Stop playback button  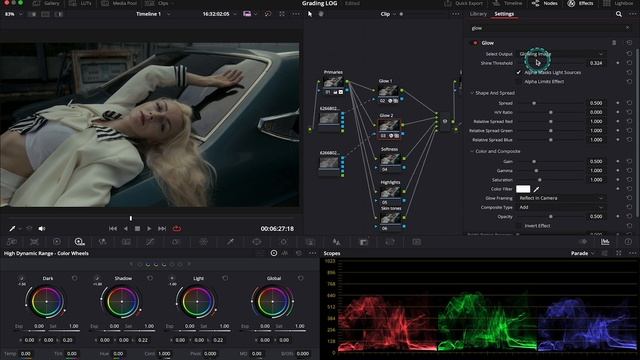click(138, 229)
